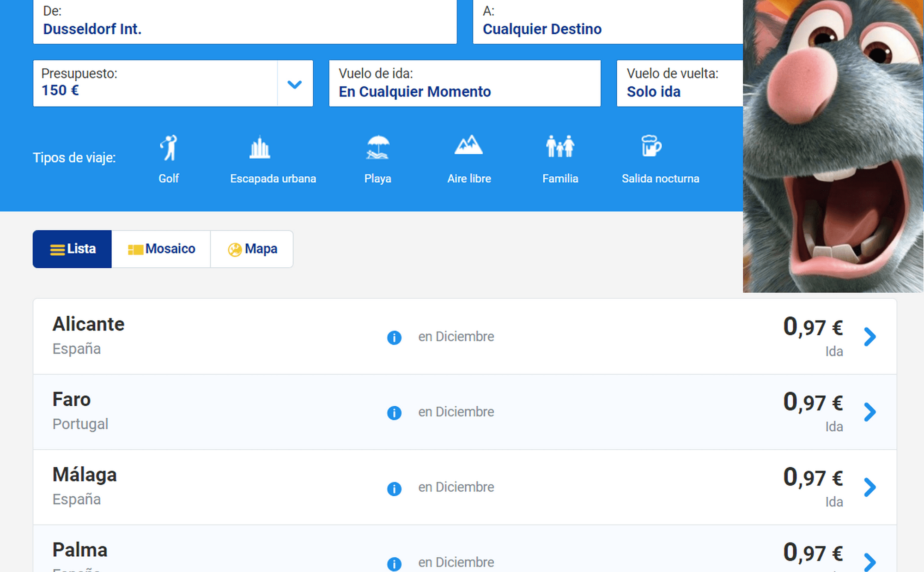This screenshot has width=924, height=572.
Task: Click 'en Diciembre' in the Faro row
Action: pyautogui.click(x=456, y=412)
